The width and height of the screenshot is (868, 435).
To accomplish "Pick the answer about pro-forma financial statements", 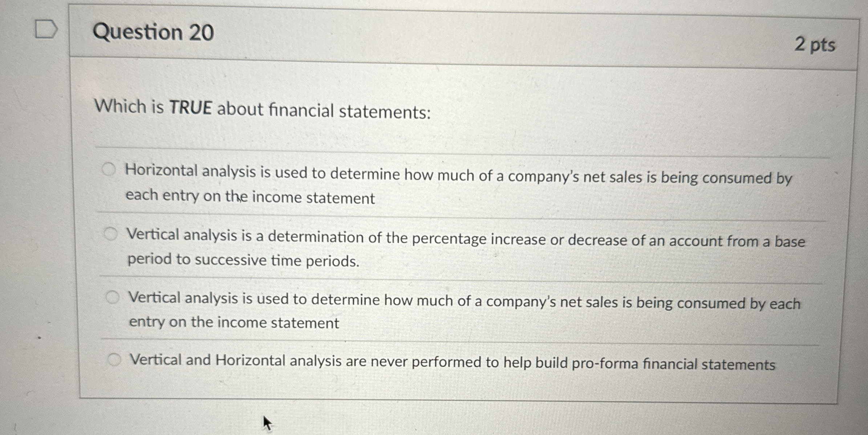I will tap(115, 359).
